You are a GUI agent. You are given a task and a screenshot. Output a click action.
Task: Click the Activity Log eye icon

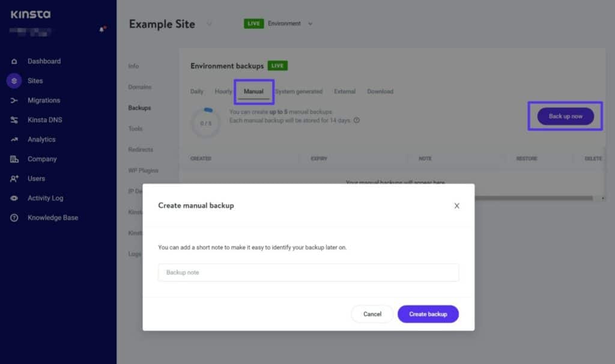coord(14,198)
